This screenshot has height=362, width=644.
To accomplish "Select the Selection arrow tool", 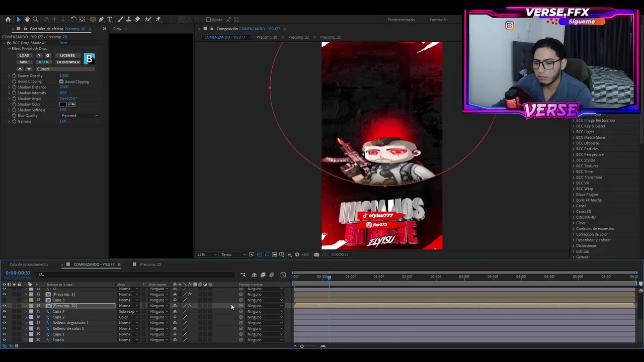I will [x=19, y=19].
